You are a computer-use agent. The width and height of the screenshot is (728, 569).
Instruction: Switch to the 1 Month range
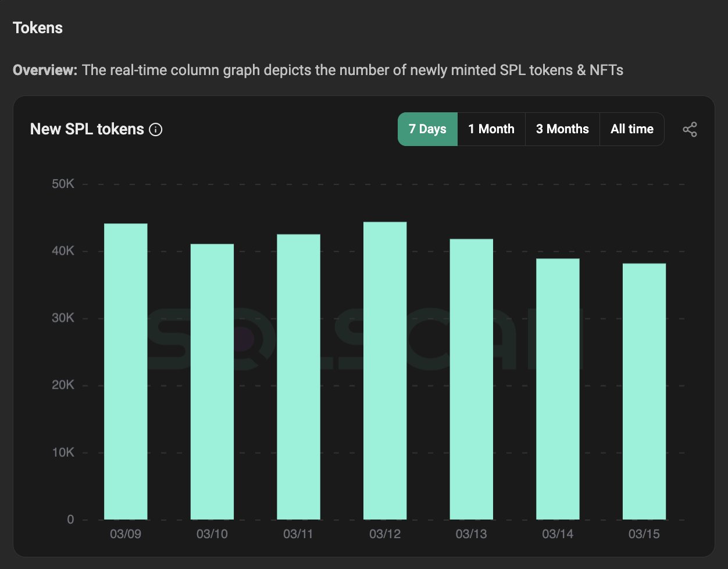pyautogui.click(x=491, y=129)
